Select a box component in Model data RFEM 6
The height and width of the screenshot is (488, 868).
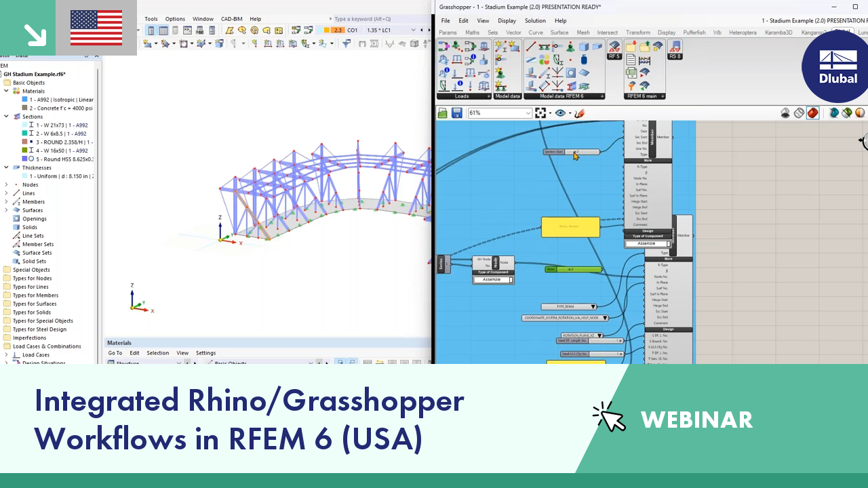pos(583,47)
